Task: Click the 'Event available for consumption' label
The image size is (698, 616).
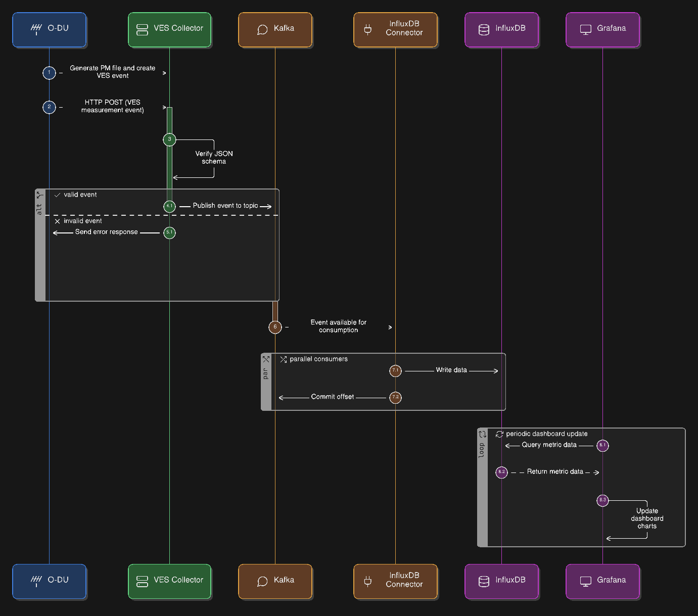Action: 339,326
